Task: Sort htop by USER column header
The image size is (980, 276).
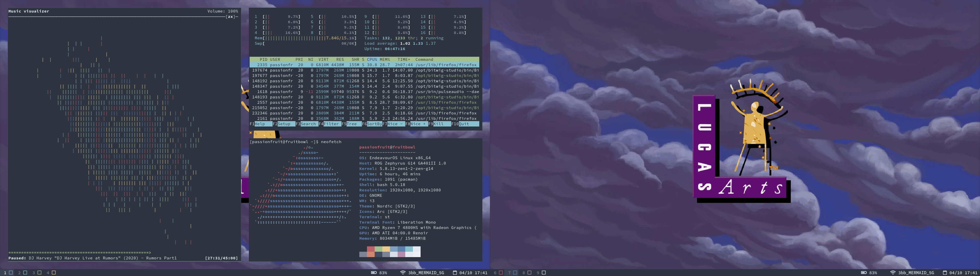Action: tap(275, 60)
